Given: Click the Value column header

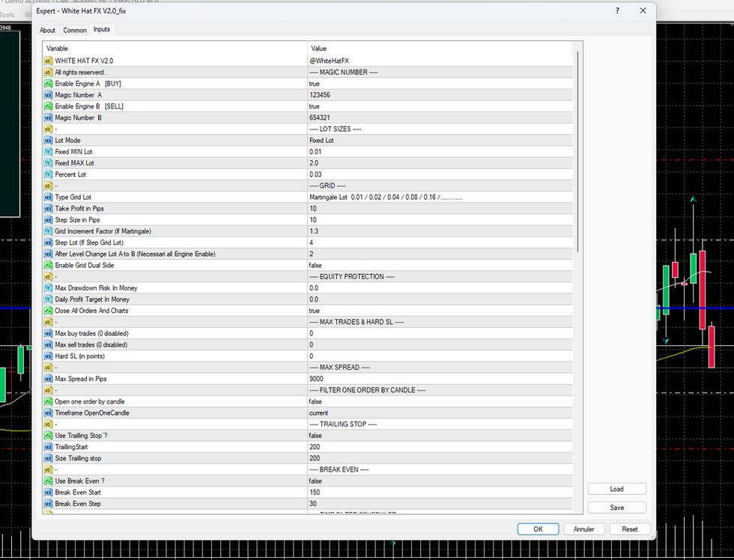Looking at the screenshot, I should tap(440, 49).
